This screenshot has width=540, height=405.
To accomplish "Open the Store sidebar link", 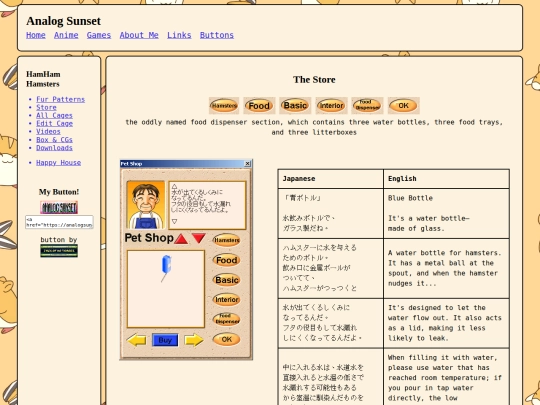I will (46, 107).
